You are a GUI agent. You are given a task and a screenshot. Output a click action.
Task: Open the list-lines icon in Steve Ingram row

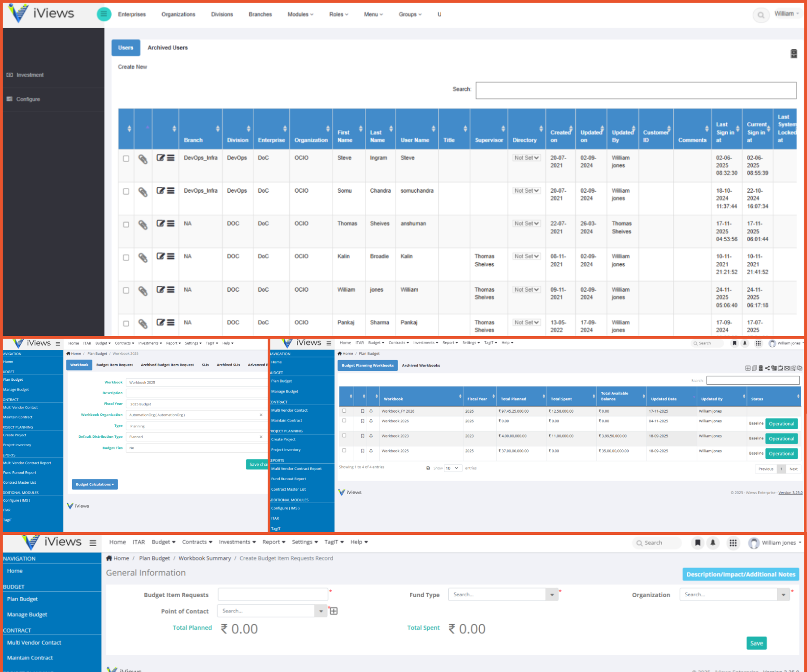point(171,158)
